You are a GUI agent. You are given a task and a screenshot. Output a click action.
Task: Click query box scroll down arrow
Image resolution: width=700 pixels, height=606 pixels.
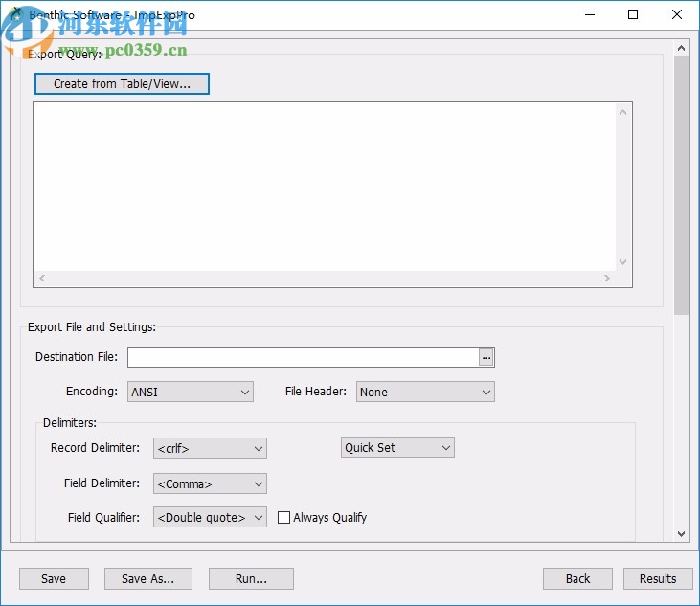[622, 262]
